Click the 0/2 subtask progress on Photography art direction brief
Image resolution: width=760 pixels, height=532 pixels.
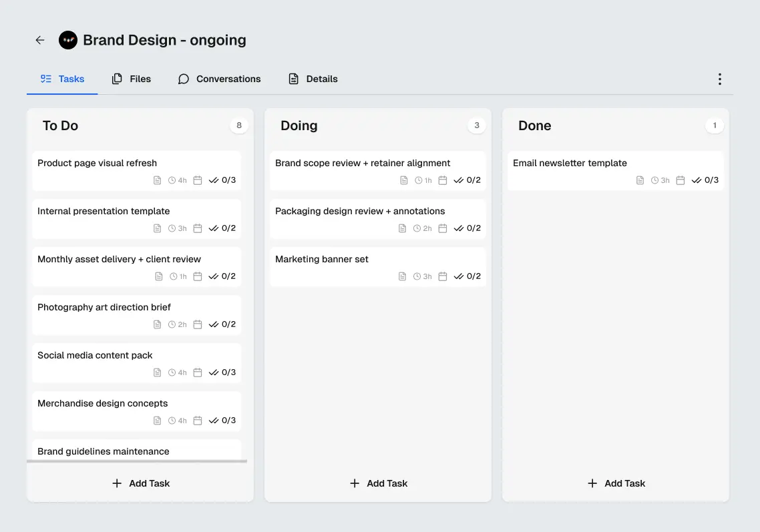pyautogui.click(x=222, y=324)
